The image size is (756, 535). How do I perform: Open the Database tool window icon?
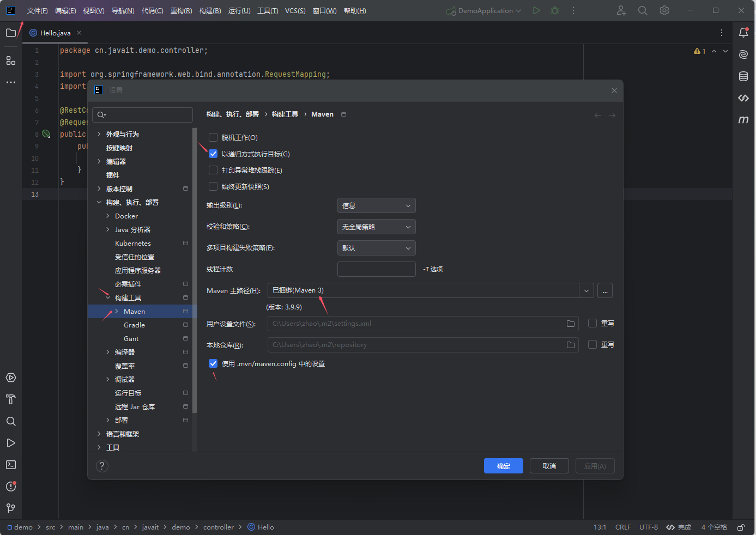pyautogui.click(x=743, y=76)
